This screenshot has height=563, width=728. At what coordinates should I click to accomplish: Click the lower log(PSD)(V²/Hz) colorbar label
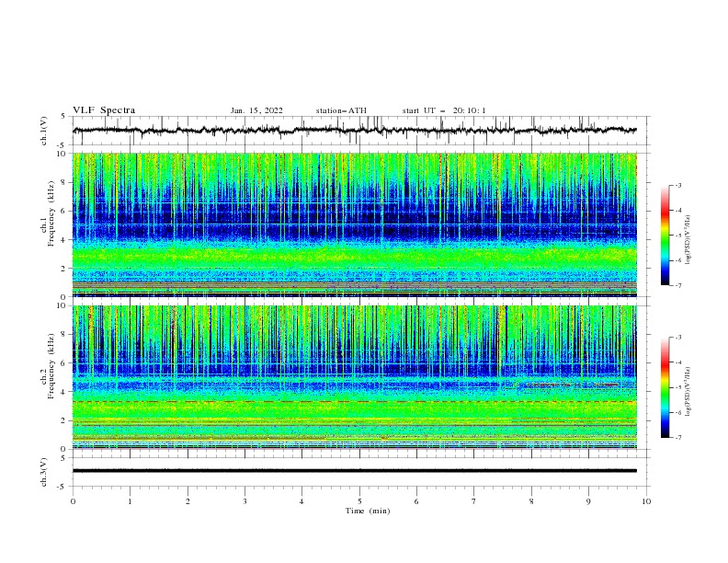tap(688, 391)
